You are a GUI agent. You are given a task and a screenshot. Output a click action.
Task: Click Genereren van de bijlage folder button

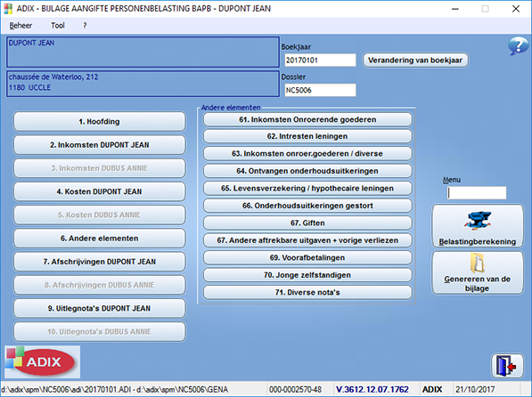[x=478, y=273]
